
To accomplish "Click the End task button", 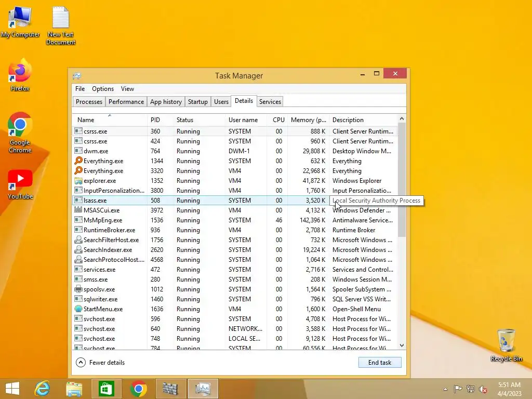I will click(x=380, y=362).
